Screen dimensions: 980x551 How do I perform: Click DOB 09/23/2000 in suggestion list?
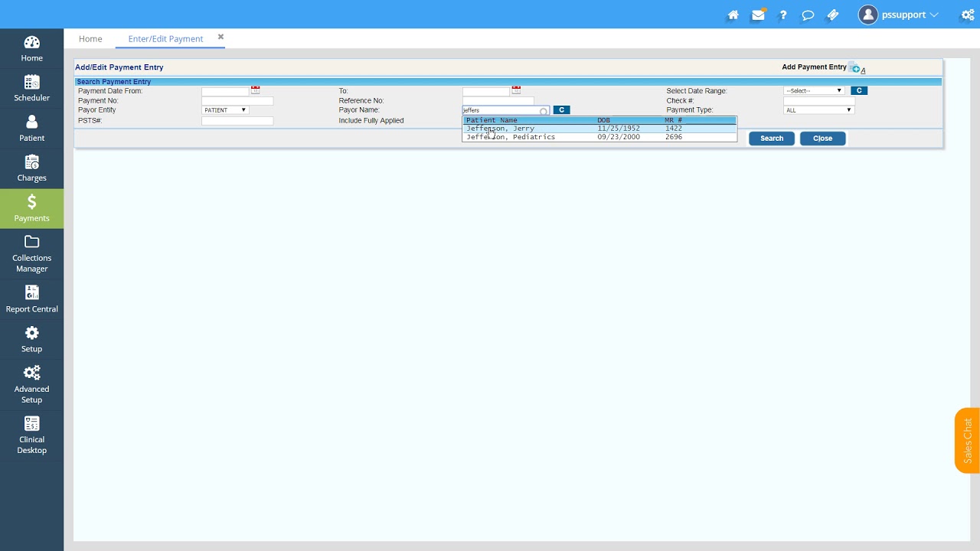point(619,137)
